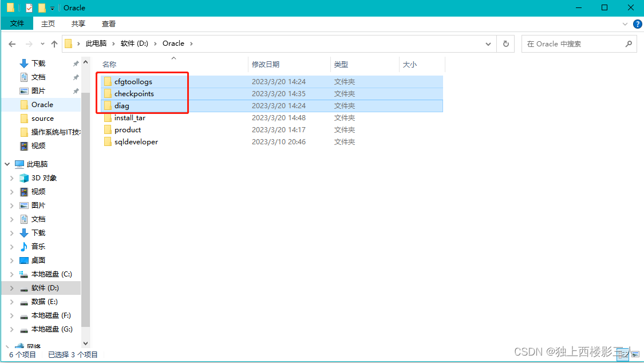The image size is (644, 363).
Task: Open the 操作系统与IT技 folder in sidebar
Action: (56, 132)
